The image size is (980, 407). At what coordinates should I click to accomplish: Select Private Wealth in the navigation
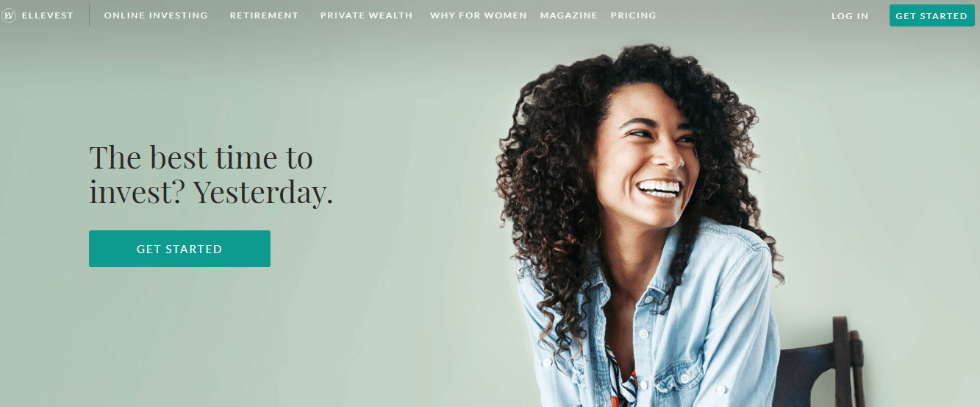[366, 15]
